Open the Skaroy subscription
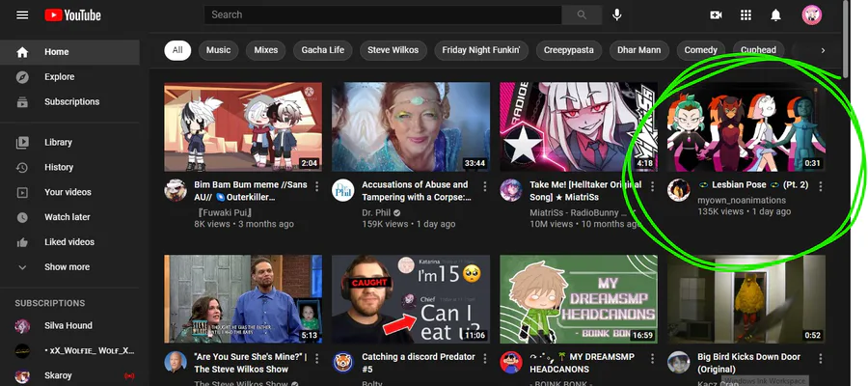The image size is (868, 386). (x=69, y=375)
